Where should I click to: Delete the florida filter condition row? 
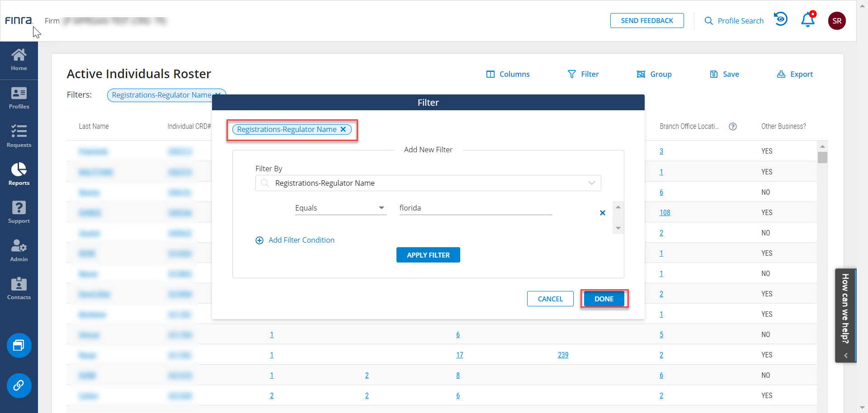pos(602,213)
